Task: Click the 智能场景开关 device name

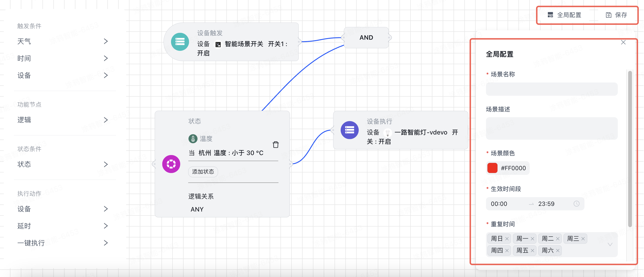Action: (244, 44)
